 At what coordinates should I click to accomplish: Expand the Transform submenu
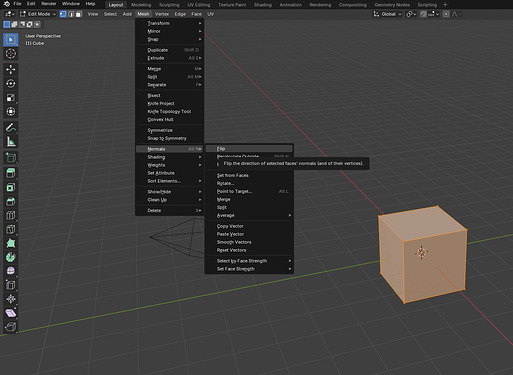point(170,23)
